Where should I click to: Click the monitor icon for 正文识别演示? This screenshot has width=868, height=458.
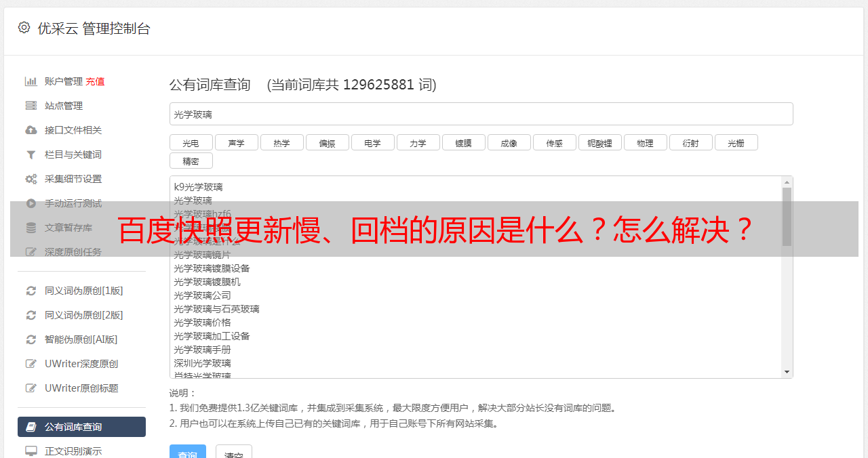tap(31, 451)
